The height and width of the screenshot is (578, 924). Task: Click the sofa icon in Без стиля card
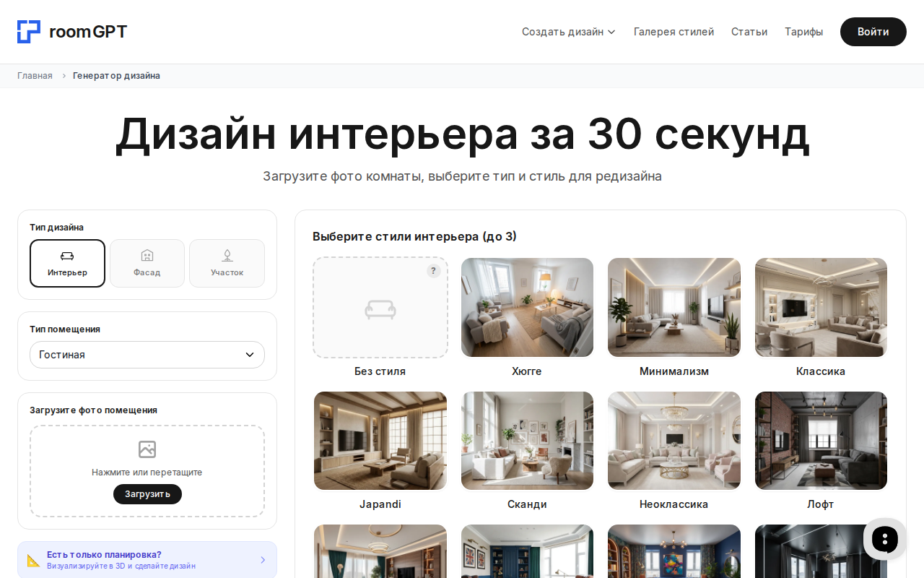[x=380, y=309]
